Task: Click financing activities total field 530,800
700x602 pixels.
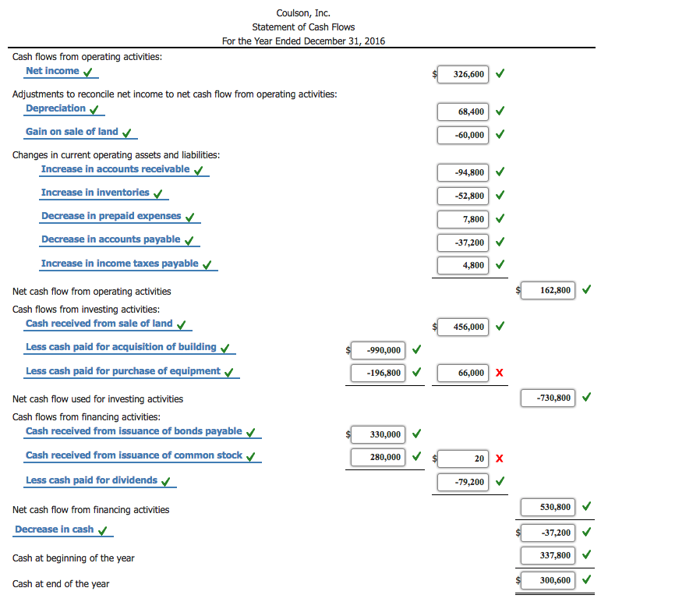Action: pyautogui.click(x=548, y=508)
